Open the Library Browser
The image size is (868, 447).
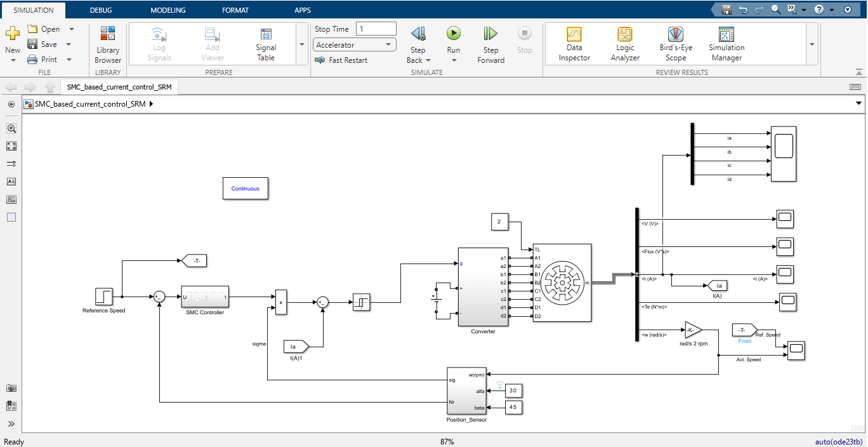(107, 44)
